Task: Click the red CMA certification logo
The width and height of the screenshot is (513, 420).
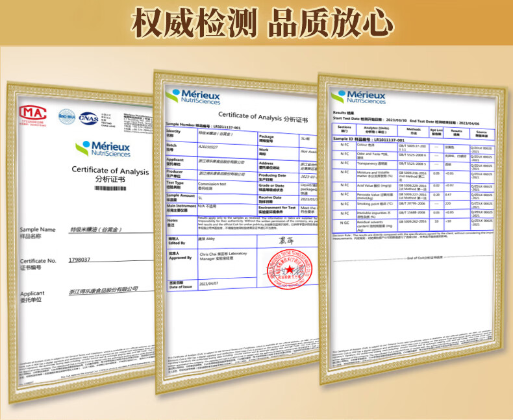Action: pyautogui.click(x=32, y=114)
